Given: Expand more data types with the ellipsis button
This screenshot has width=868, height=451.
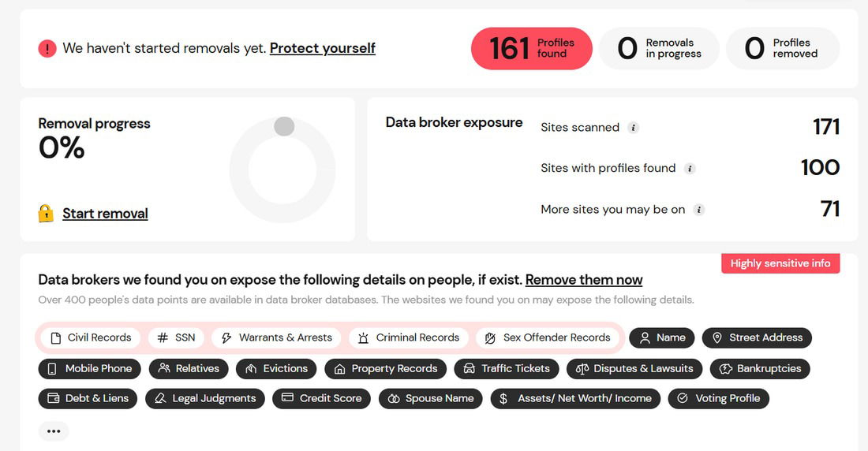Looking at the screenshot, I should [x=54, y=431].
